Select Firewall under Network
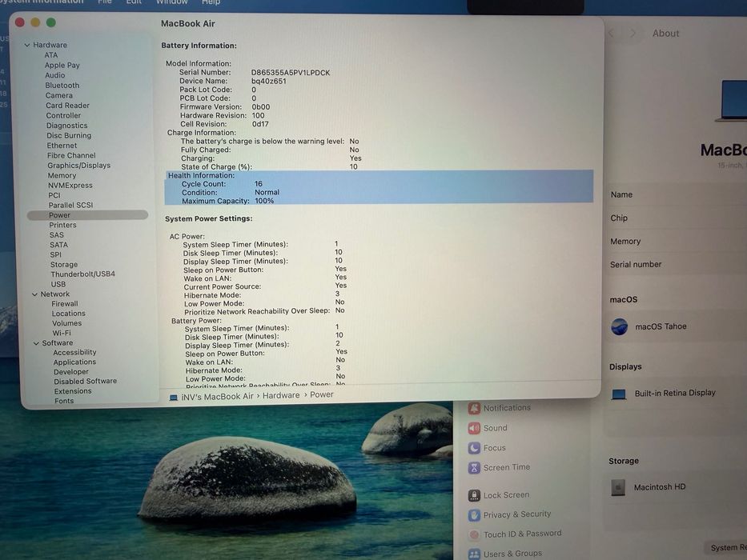The width and height of the screenshot is (747, 560). 65,304
